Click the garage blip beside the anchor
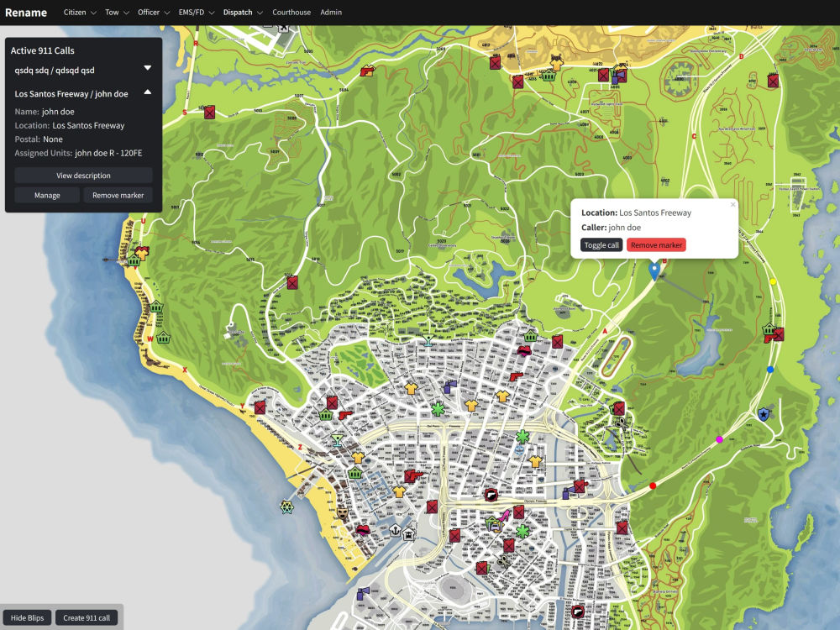This screenshot has height=630, width=840. click(x=408, y=534)
